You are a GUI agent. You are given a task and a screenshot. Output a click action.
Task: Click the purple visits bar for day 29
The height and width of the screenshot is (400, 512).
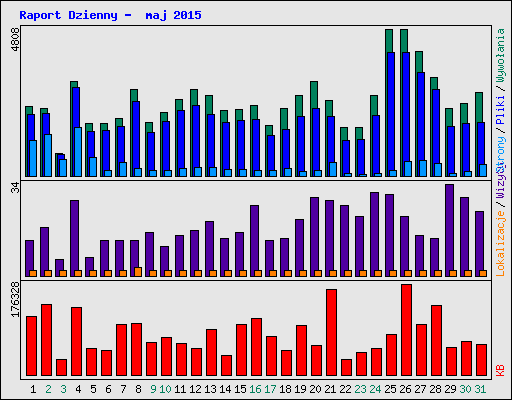pyautogui.click(x=449, y=230)
